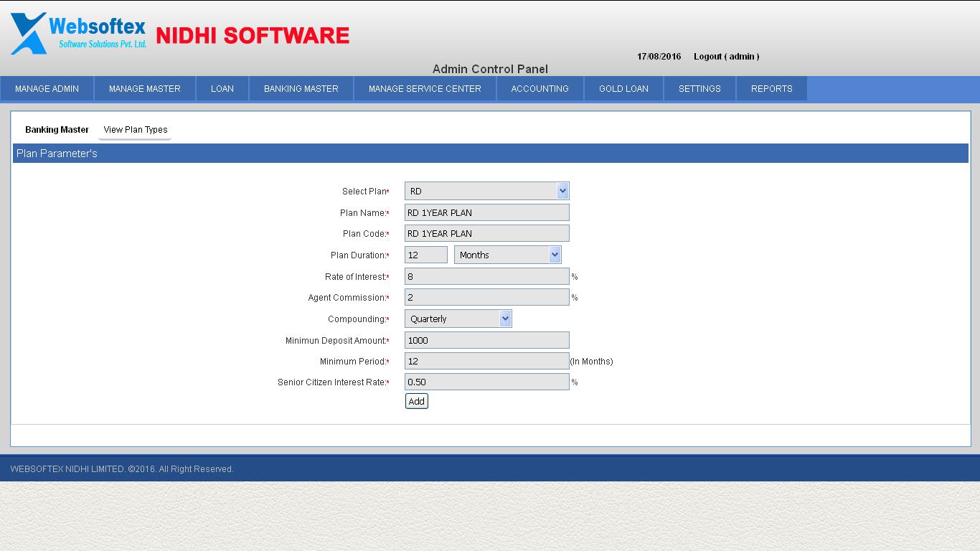The image size is (980, 551).
Task: Expand the Months duration unit dropdown
Action: click(508, 255)
